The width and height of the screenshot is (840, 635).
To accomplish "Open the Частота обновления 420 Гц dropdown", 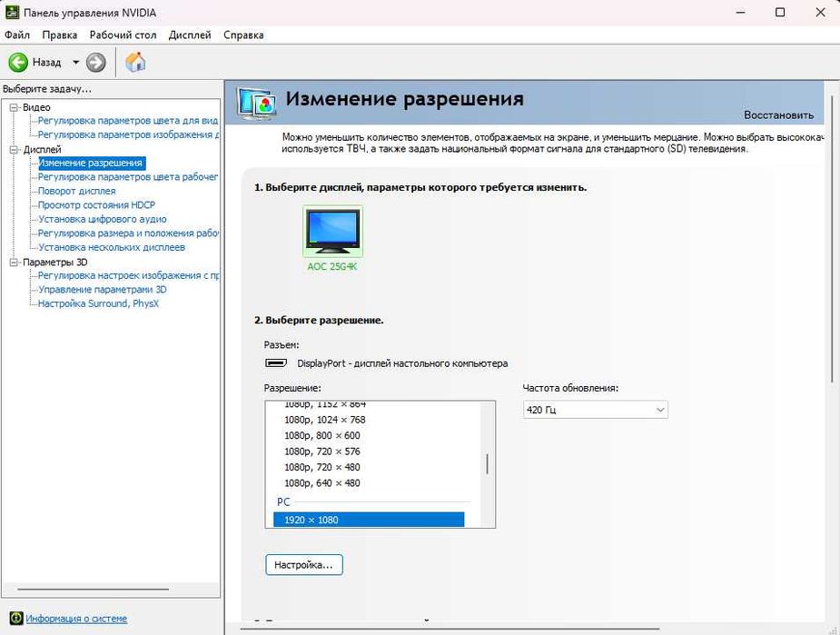I will click(x=595, y=410).
